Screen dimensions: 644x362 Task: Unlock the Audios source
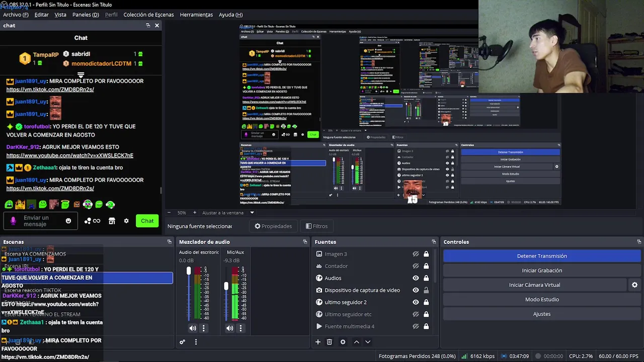(x=426, y=278)
